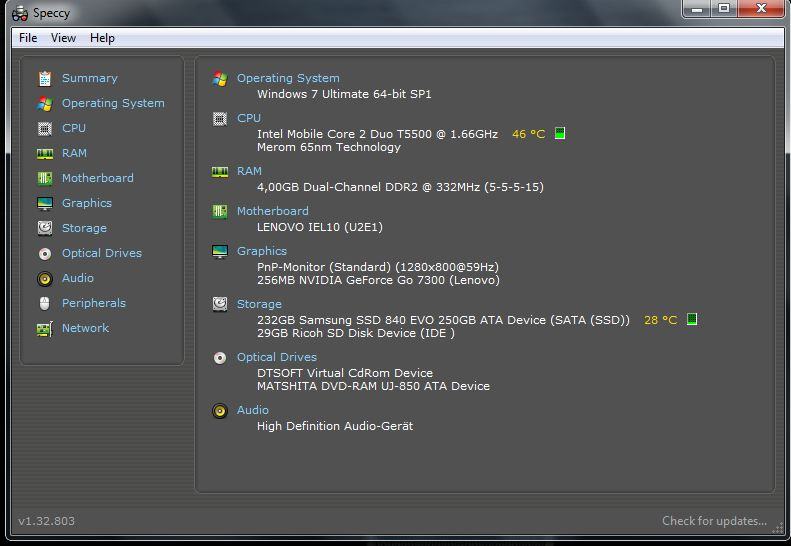
Task: Click the Motherboard heading link in summary
Action: click(x=272, y=211)
